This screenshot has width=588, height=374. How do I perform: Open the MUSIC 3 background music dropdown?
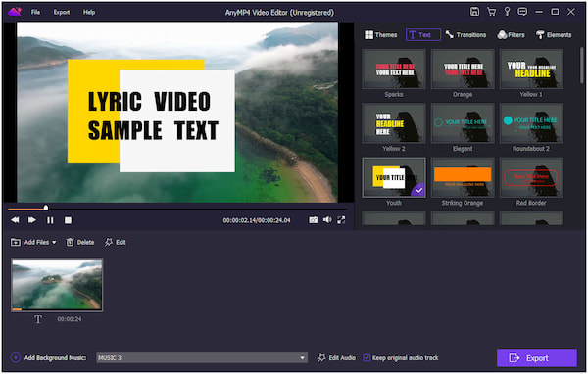tap(202, 358)
